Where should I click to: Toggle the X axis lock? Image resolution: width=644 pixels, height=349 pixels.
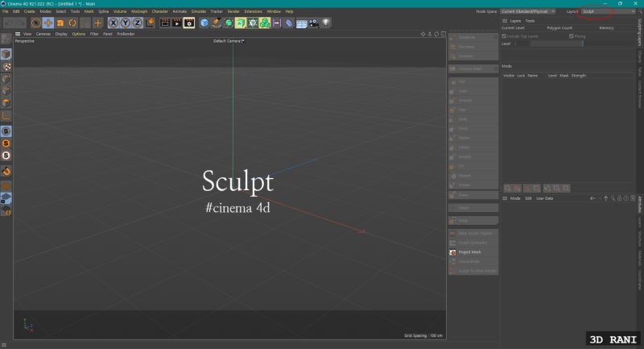click(x=114, y=23)
